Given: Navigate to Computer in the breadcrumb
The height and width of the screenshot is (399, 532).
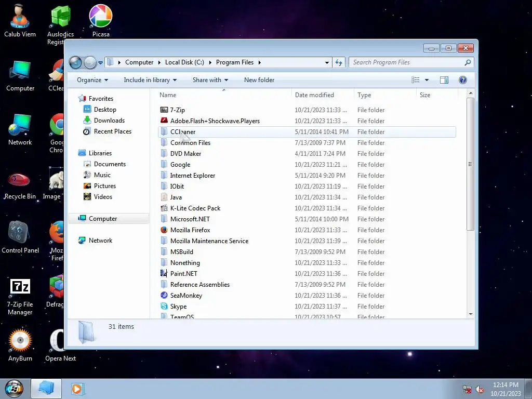Looking at the screenshot, I should click(x=139, y=62).
